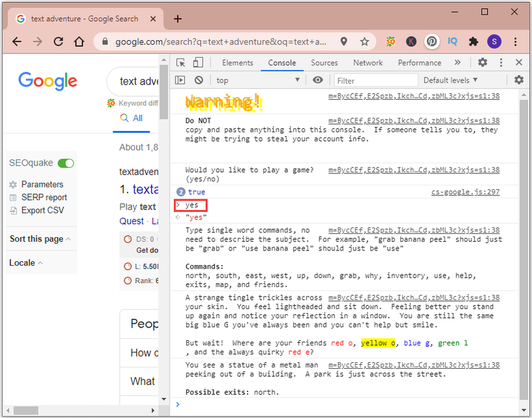This screenshot has width=532, height=418.
Task: Show the console sidebar panel icon
Action: [x=180, y=80]
